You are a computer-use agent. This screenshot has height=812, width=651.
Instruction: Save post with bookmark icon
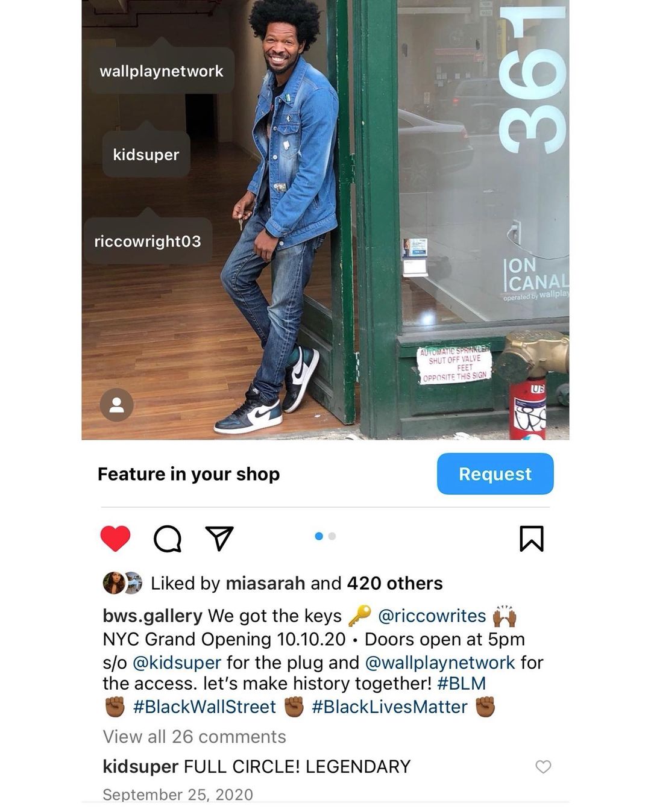click(532, 539)
